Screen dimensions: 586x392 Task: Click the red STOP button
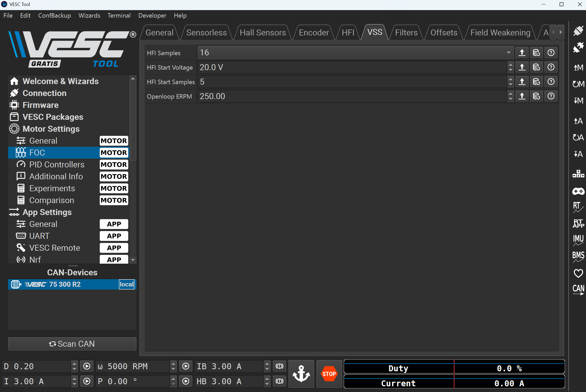coord(329,374)
